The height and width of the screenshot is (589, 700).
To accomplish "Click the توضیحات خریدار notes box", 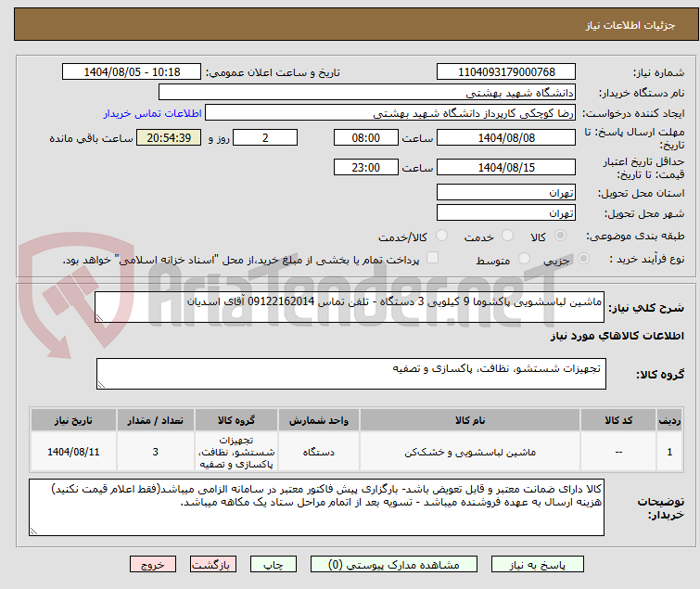I will [316, 507].
